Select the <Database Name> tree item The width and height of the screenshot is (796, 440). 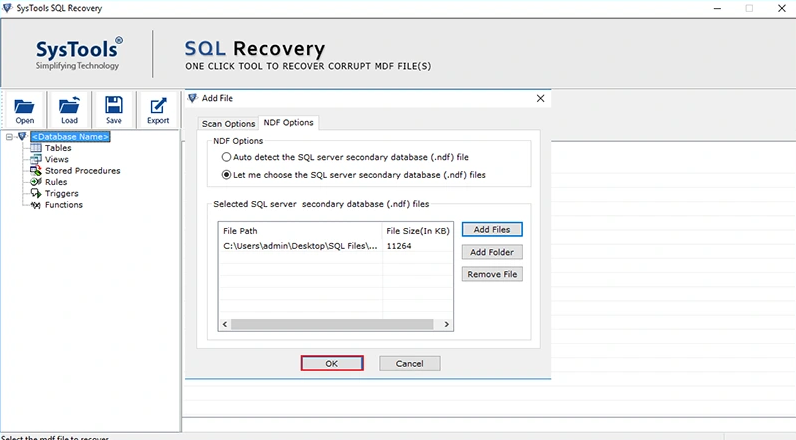click(x=70, y=137)
